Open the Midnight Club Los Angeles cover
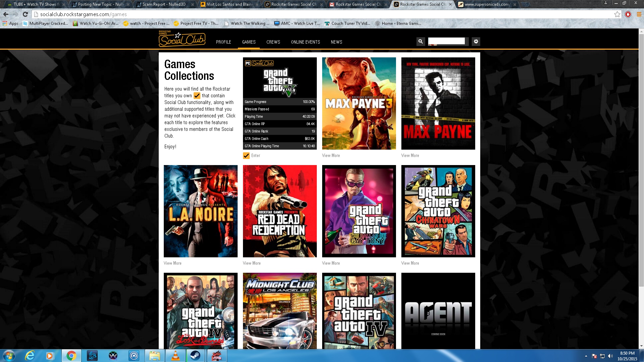 pyautogui.click(x=280, y=311)
